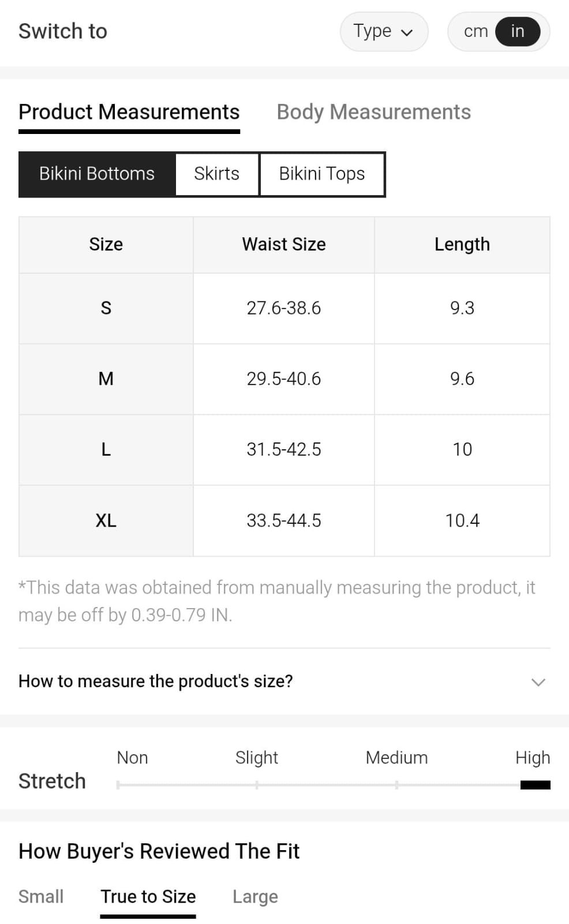The height and width of the screenshot is (924, 569).
Task: Click the size S row label
Action: click(106, 308)
